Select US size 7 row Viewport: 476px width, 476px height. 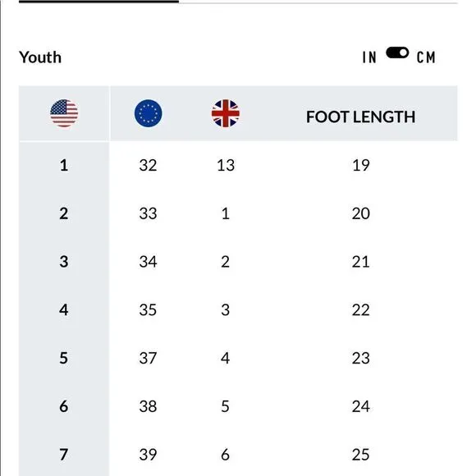238,455
